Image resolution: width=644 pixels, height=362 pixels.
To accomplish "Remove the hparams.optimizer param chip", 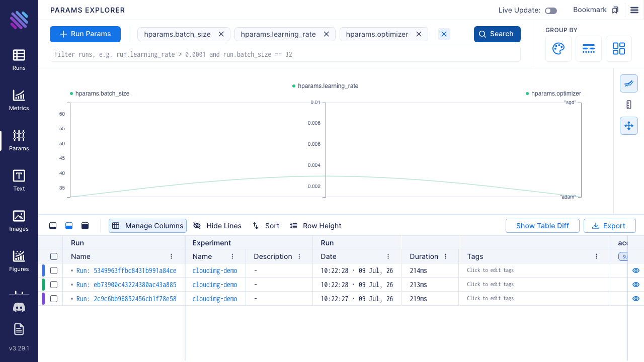I will pyautogui.click(x=419, y=34).
